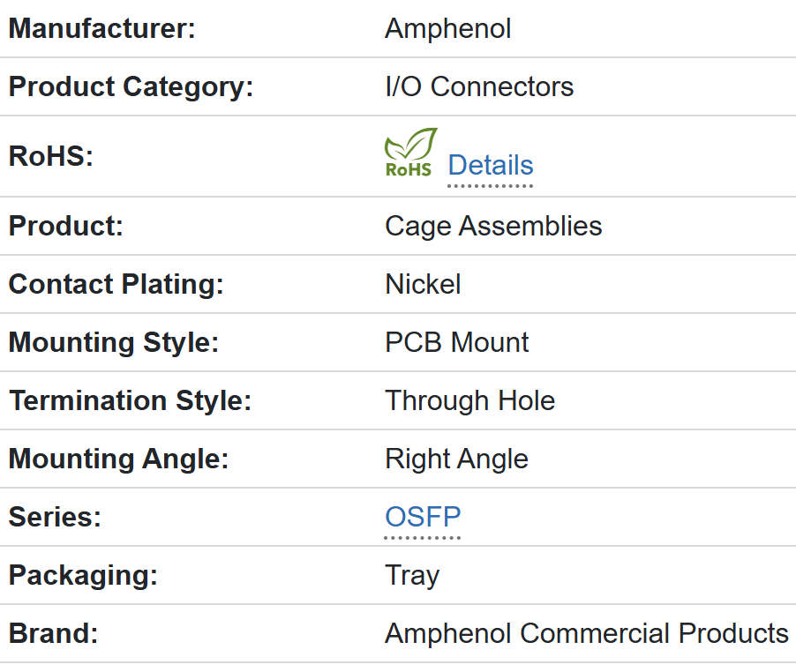This screenshot has width=796, height=672.
Task: Click the Product Category label
Action: 131,86
